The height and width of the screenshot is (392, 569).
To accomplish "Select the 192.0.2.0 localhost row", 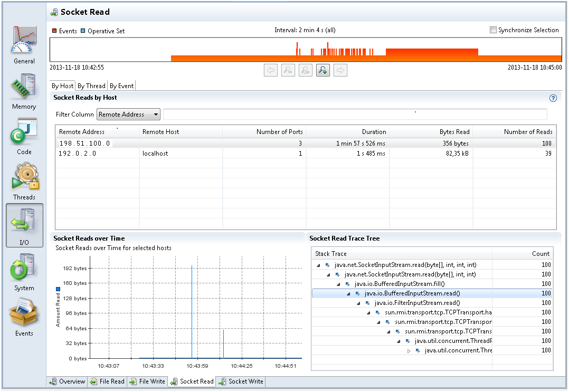I will click(x=211, y=154).
